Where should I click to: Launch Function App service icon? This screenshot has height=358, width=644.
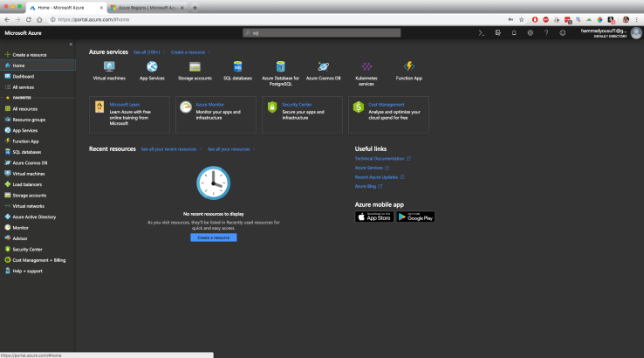pyautogui.click(x=408, y=67)
